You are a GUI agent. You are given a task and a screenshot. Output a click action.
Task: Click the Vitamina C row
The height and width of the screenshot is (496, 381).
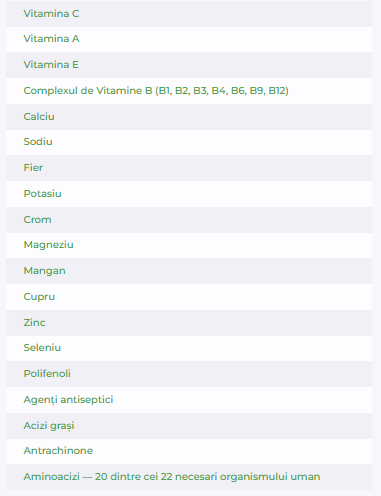click(x=189, y=14)
